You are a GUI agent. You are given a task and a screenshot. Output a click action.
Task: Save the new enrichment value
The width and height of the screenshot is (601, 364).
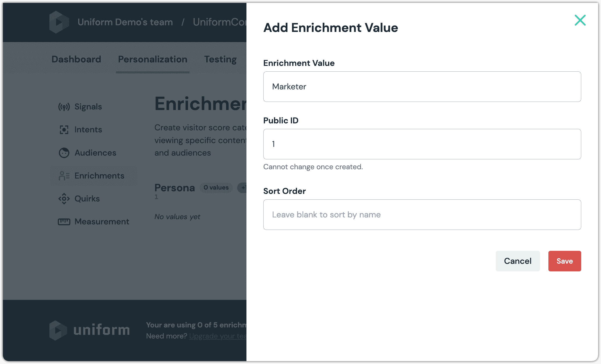click(x=564, y=261)
